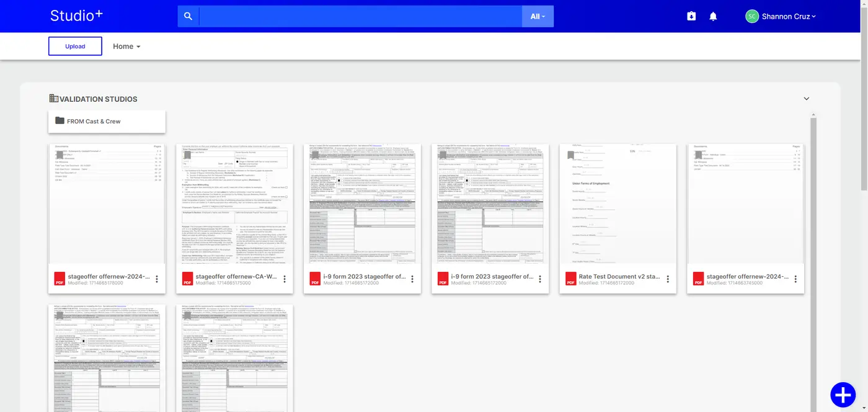Open the FROM Cast & Crew folder
The image size is (868, 412).
(x=107, y=122)
